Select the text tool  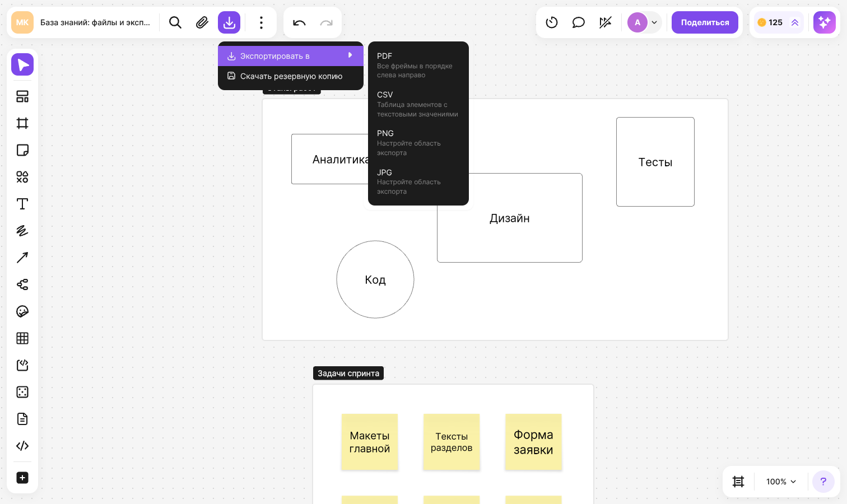coord(22,204)
